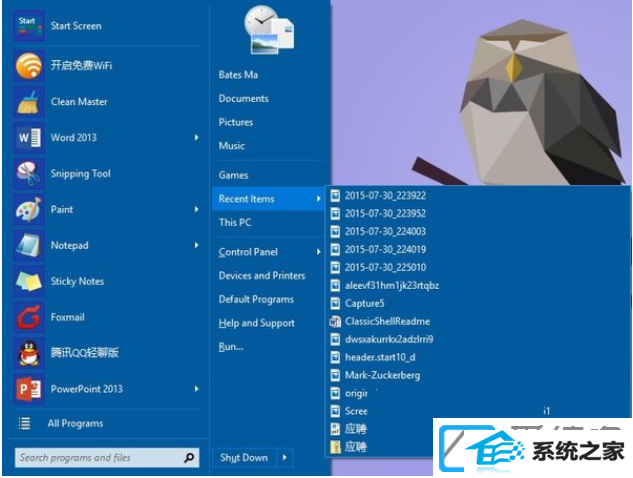This screenshot has width=633, height=478.
Task: Open Control Panel label
Action: [x=248, y=252]
